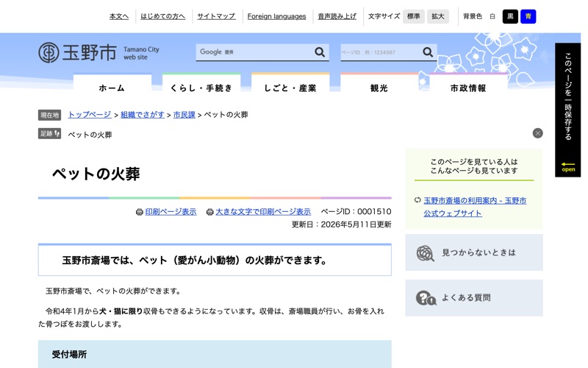Screen dimensions: 588x368
Task: Open the Foreign languages link
Action: pyautogui.click(x=277, y=16)
